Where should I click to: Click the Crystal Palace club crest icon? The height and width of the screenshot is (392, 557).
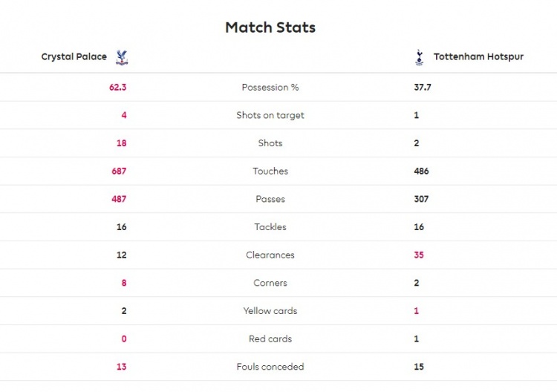point(122,57)
